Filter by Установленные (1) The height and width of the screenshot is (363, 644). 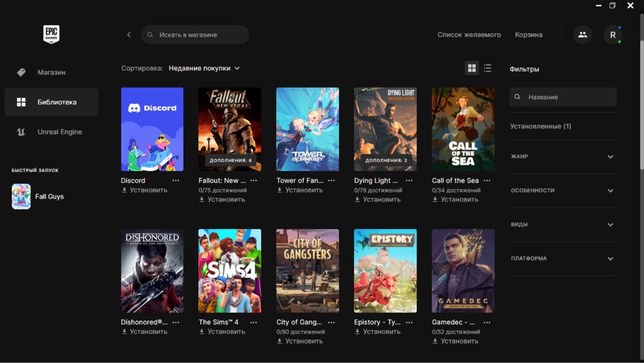[x=540, y=126]
